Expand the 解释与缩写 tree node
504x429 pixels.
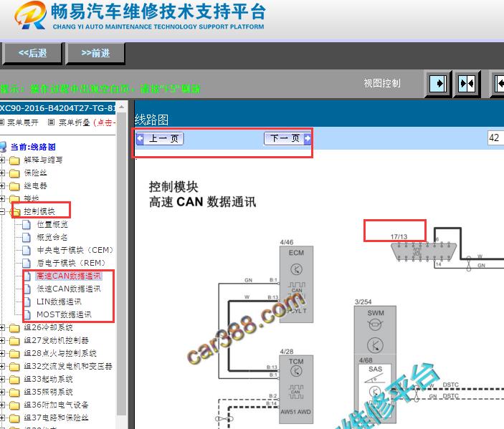[2, 160]
